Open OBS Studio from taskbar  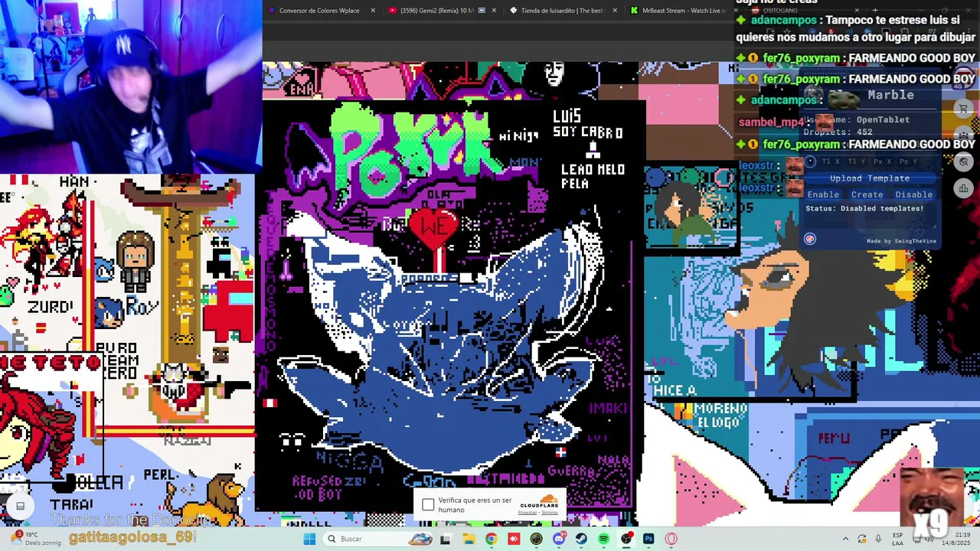pos(626,539)
